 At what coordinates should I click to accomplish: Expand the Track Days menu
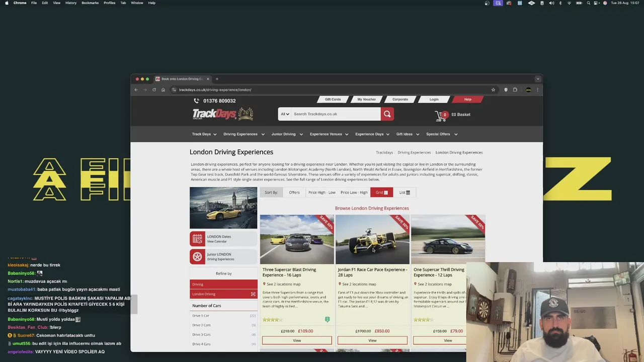point(204,134)
